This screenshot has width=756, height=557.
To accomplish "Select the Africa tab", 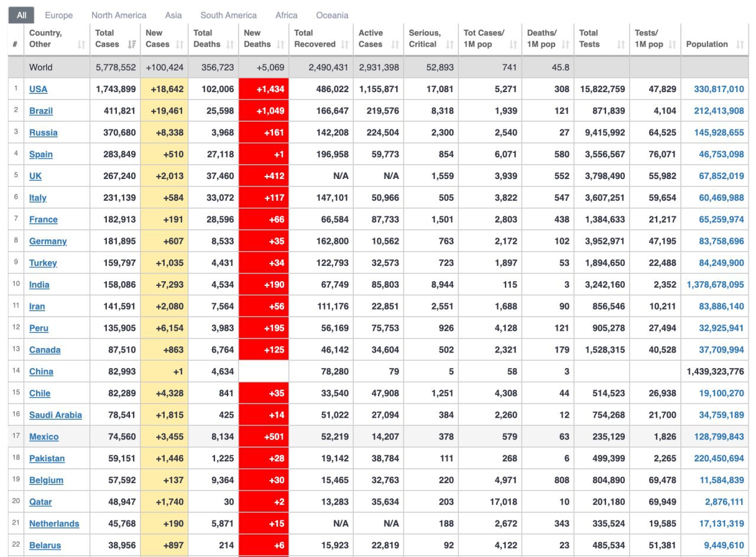I will [x=286, y=15].
